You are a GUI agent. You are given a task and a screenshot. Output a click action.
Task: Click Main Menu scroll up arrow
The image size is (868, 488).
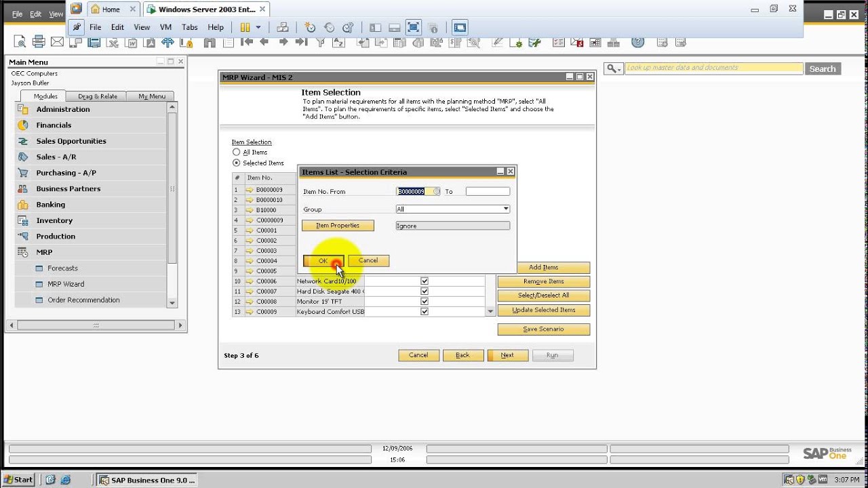coord(172,107)
